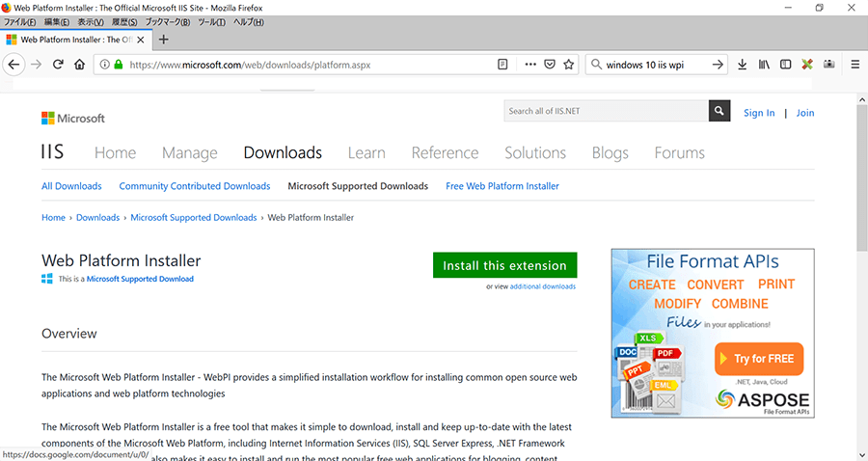Image resolution: width=868 pixels, height=461 pixels.
Task: Open the ツール(T) menu
Action: point(212,22)
